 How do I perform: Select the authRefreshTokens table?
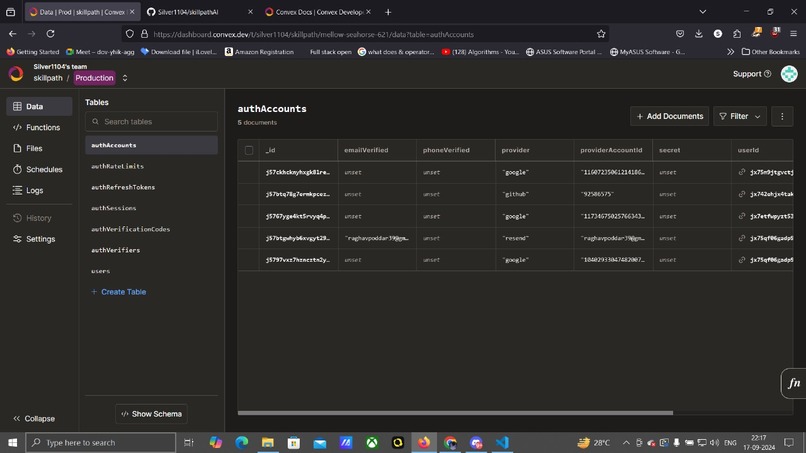click(x=151, y=187)
